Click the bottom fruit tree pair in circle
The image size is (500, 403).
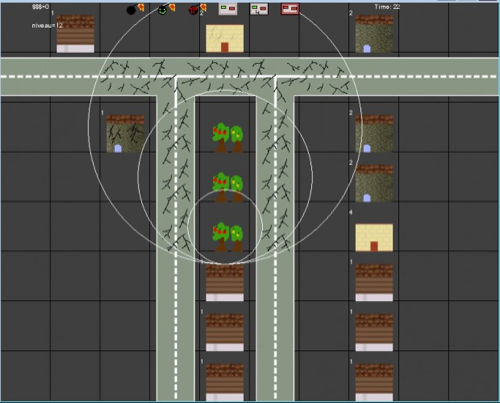[228, 237]
